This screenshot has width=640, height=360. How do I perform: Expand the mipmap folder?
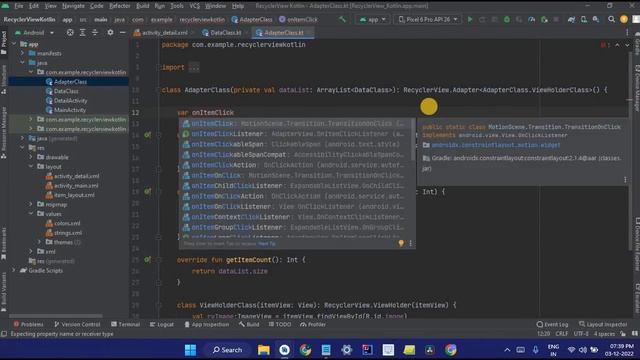(x=31, y=204)
